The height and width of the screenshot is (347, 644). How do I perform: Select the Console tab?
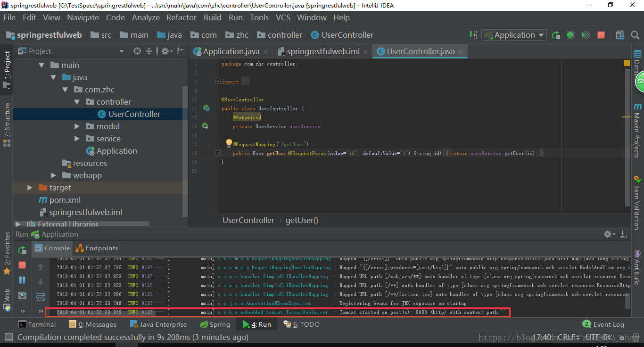click(x=52, y=248)
